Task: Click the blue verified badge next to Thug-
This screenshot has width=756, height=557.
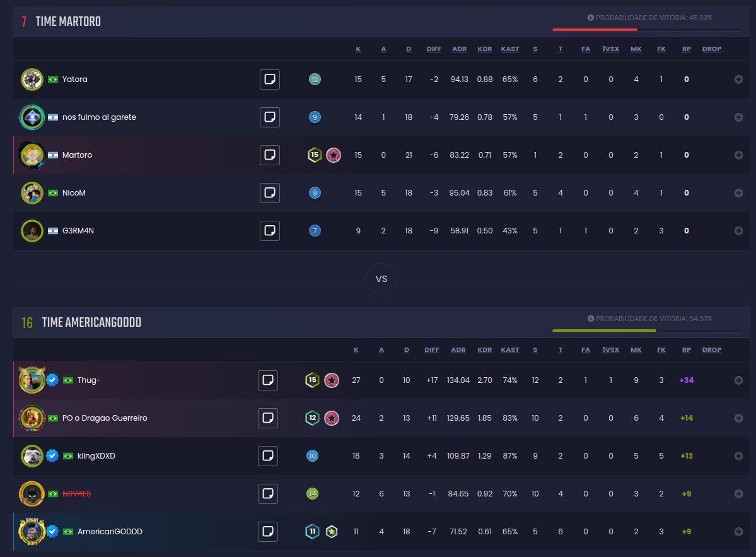Action: coord(52,380)
